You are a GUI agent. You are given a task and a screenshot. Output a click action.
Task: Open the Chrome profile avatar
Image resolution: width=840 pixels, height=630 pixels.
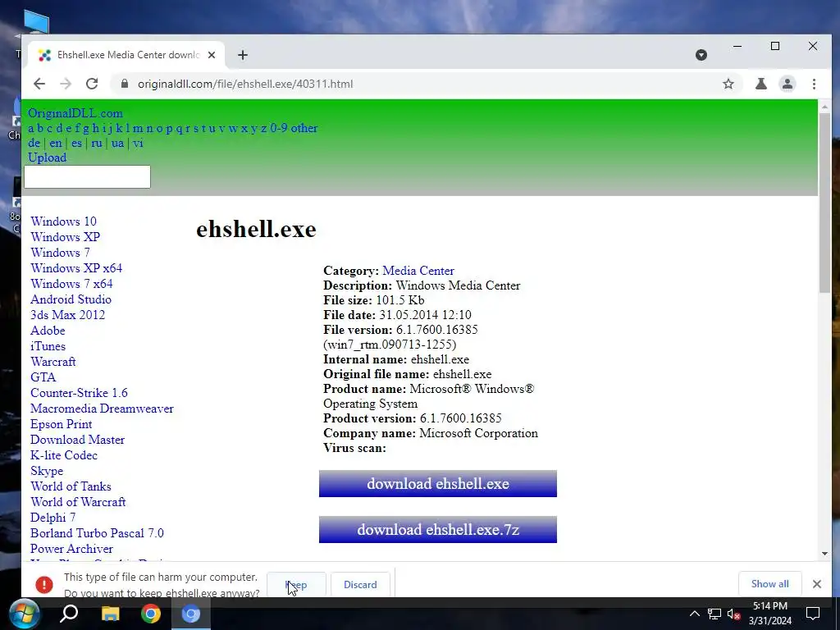[x=787, y=84]
